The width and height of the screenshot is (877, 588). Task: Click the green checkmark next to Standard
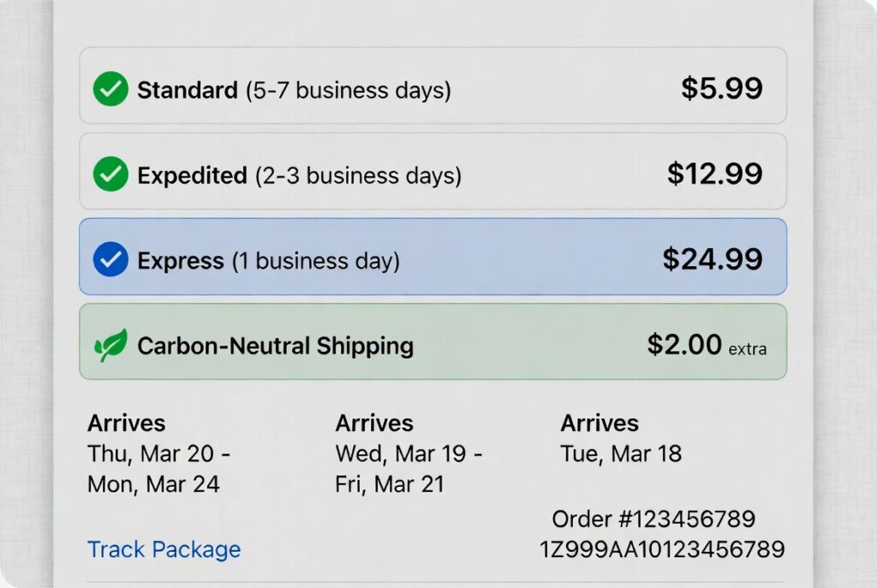point(110,89)
